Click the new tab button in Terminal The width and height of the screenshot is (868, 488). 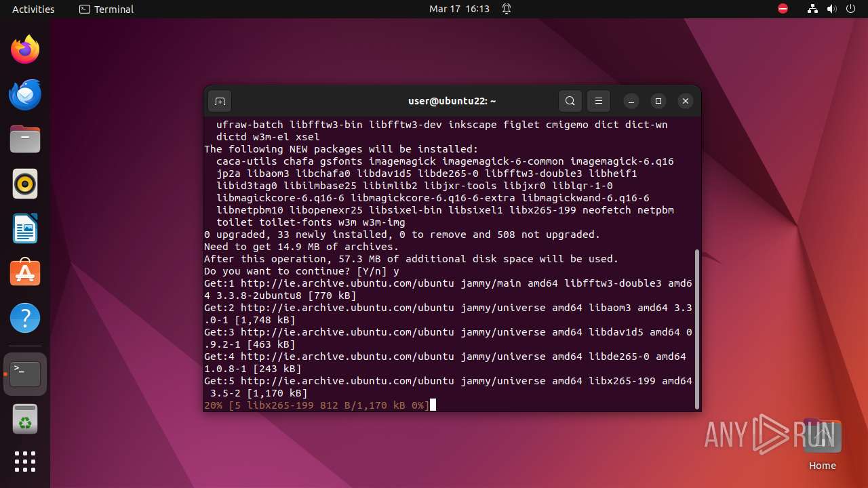coord(220,101)
